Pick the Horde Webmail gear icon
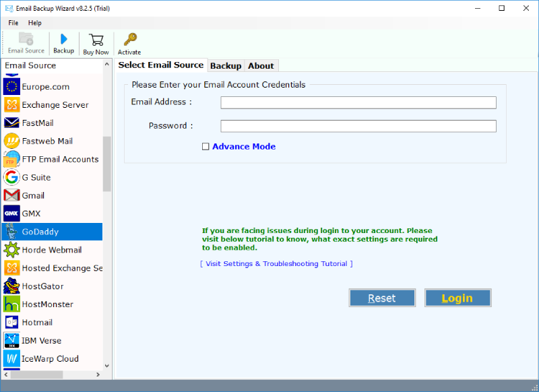Viewport: 539px width, 392px height. tap(11, 250)
